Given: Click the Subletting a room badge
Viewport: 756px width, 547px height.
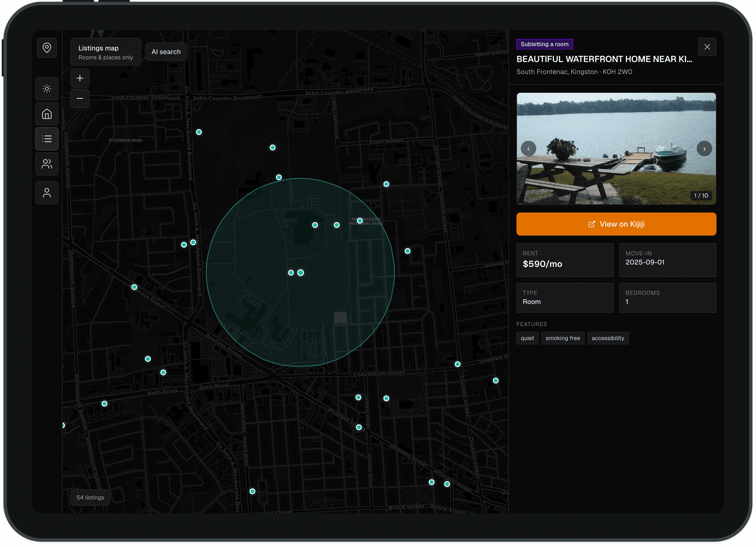Looking at the screenshot, I should click(544, 44).
